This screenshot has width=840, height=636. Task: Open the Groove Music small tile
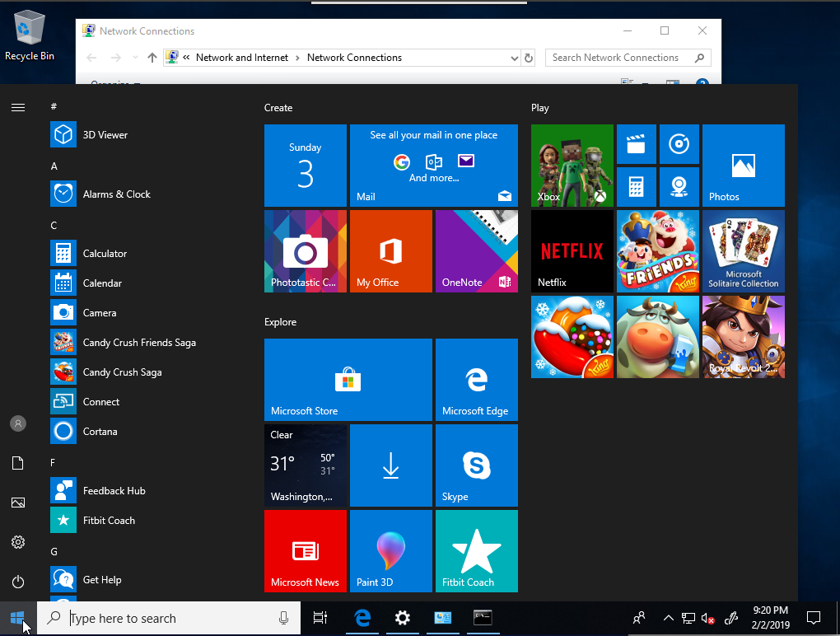pos(679,144)
